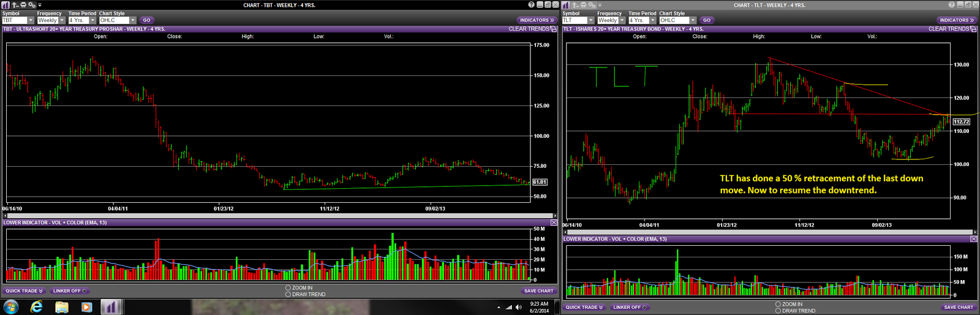Click the TLT symbol input field

coord(575,20)
